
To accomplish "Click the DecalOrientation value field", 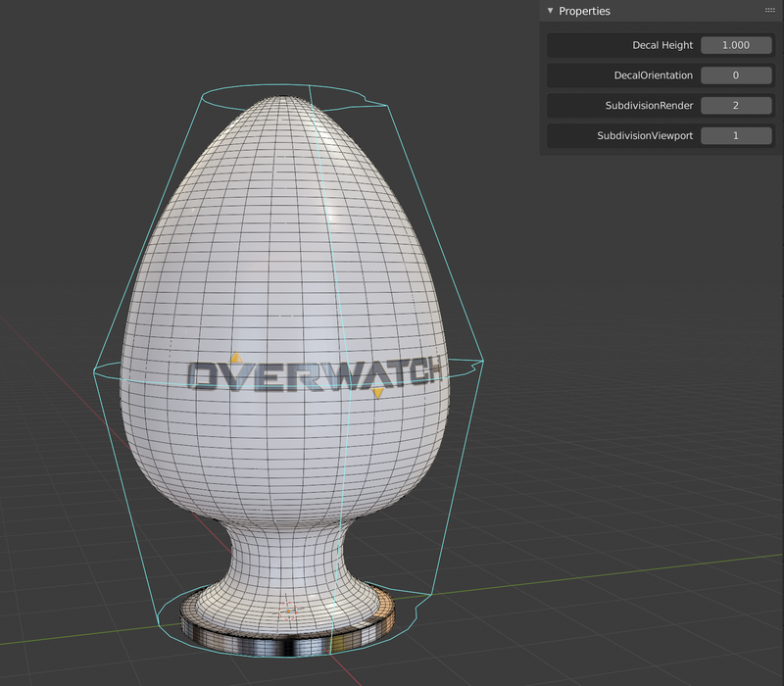I will point(736,75).
